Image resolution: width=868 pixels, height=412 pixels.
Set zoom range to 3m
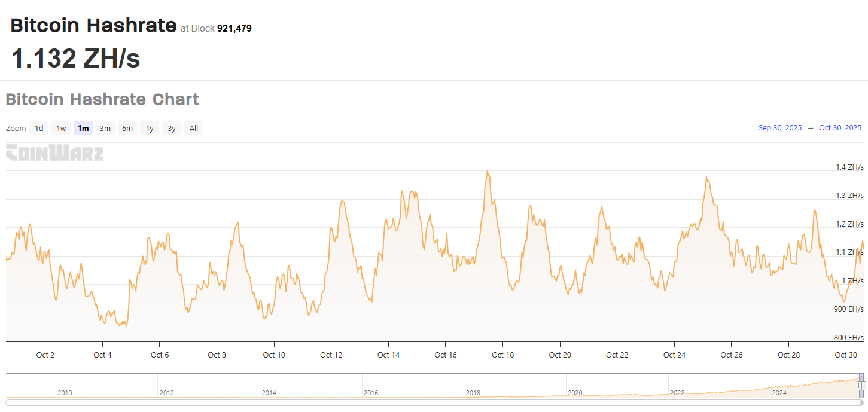105,128
